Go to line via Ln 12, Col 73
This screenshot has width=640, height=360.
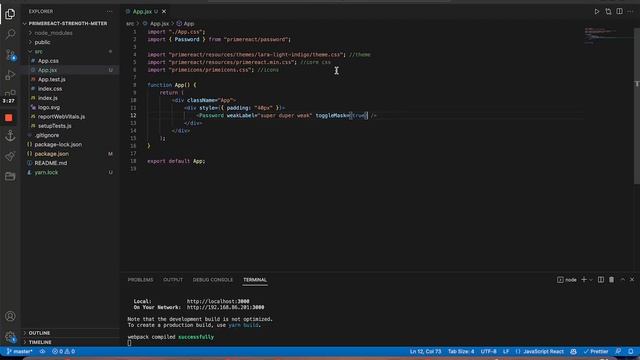pyautogui.click(x=425, y=351)
